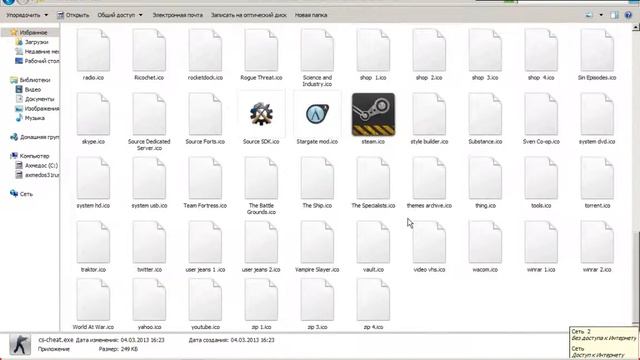This screenshot has width=640, height=360.
Task: Select the Science and Industry.ico file
Action: 317,58
